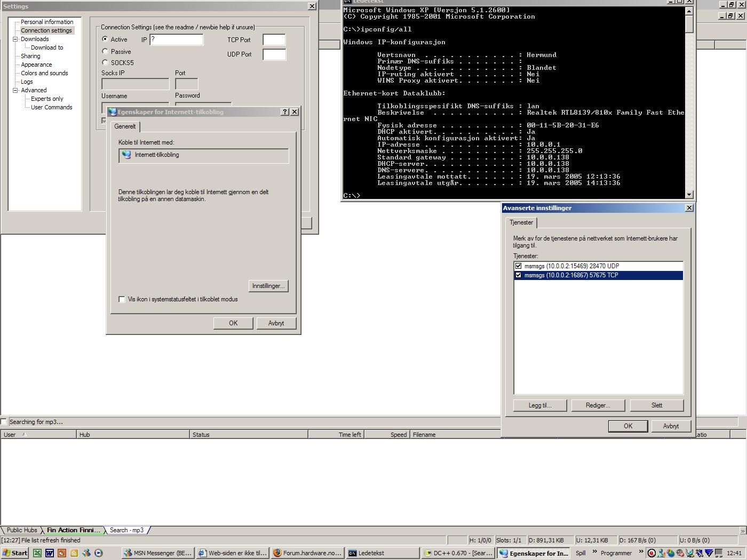
Task: Launch Windows Media Player quick launch icon
Action: [x=99, y=553]
